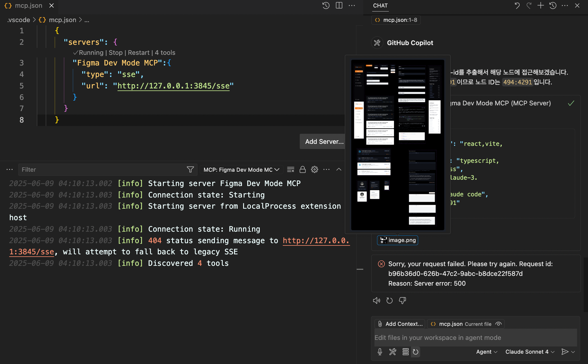Close the mcp.json editor tab
This screenshot has height=364, width=588.
51,5
